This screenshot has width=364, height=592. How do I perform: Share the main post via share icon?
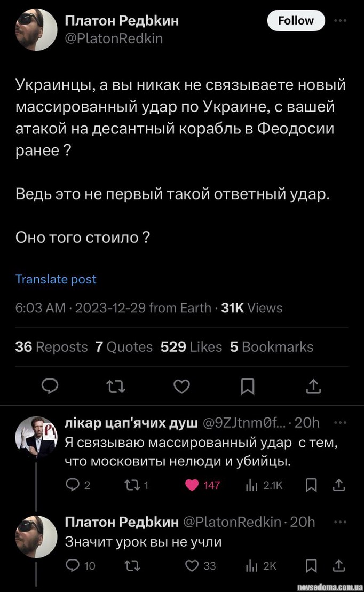314,385
